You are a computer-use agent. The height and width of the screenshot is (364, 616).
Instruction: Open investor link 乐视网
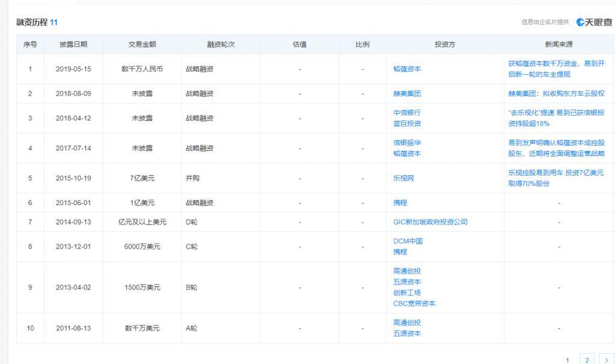[404, 178]
